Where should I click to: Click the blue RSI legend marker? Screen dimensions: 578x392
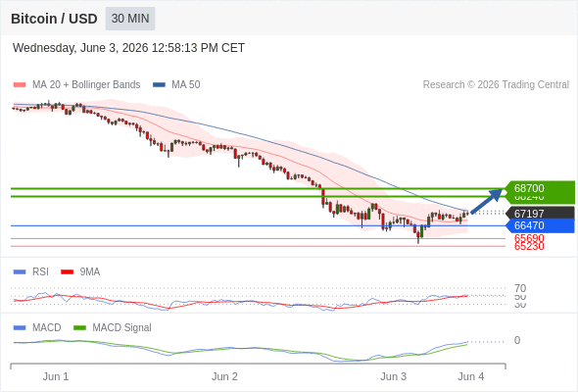click(20, 272)
